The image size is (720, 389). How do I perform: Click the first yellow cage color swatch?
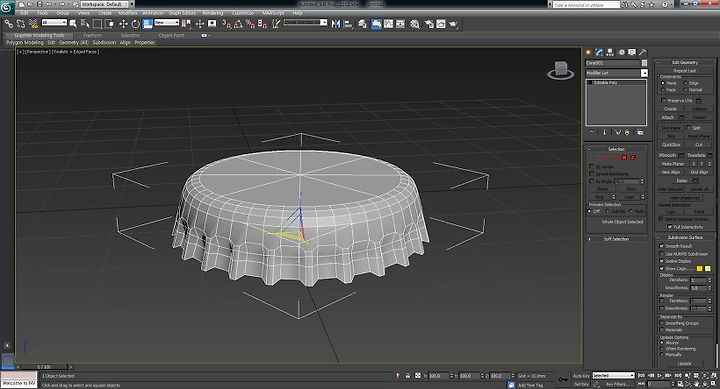699,268
